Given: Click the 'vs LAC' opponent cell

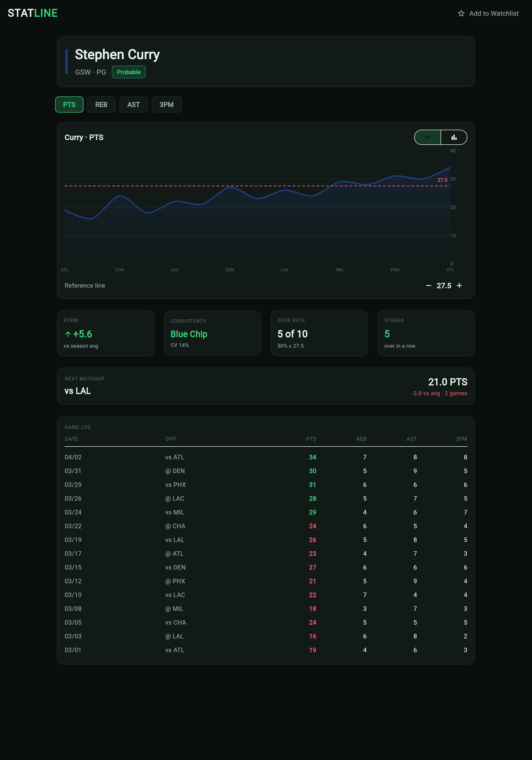Looking at the screenshot, I should click(x=175, y=595).
